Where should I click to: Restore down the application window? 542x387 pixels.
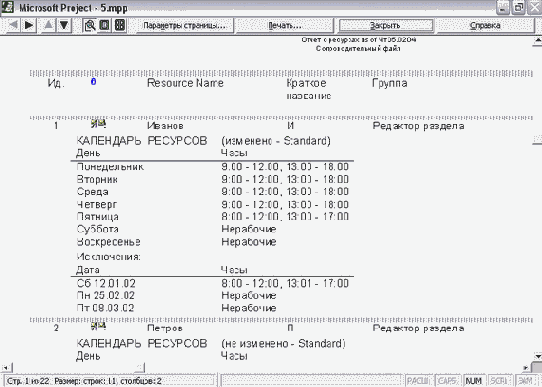coord(518,8)
